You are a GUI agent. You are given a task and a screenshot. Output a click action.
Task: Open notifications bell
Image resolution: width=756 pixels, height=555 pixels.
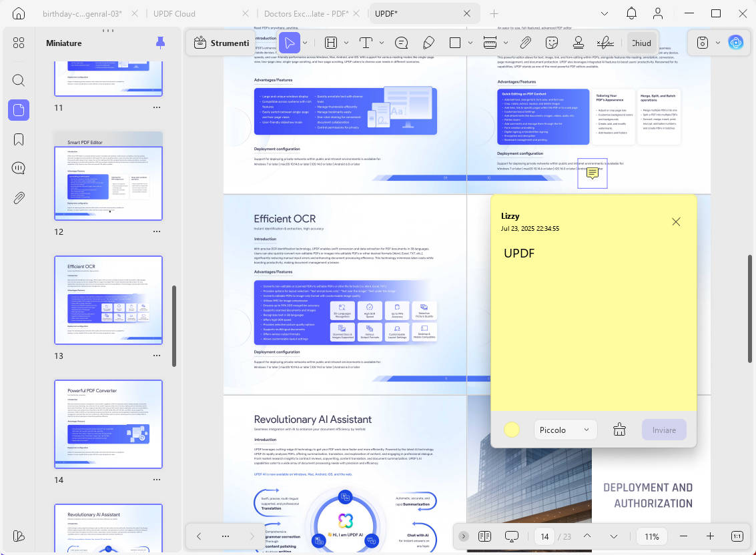pyautogui.click(x=631, y=13)
